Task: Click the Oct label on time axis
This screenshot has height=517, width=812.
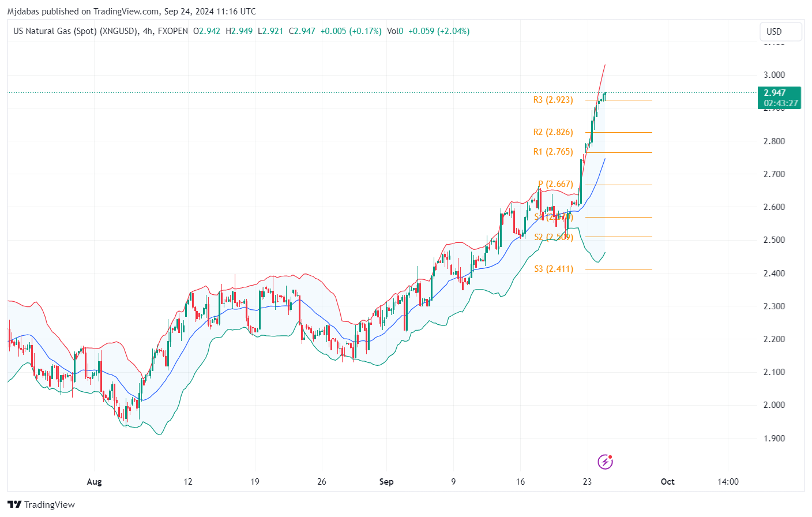Action: 667,482
